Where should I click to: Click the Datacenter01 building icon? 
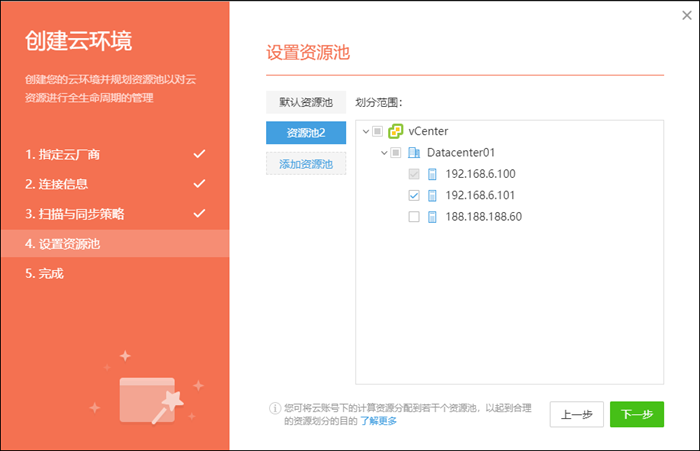pos(414,153)
